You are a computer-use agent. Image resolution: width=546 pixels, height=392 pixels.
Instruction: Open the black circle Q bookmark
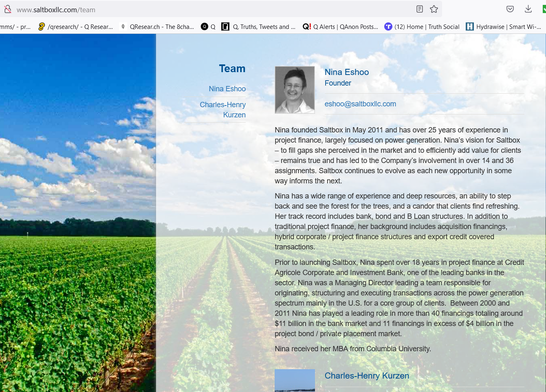point(208,27)
